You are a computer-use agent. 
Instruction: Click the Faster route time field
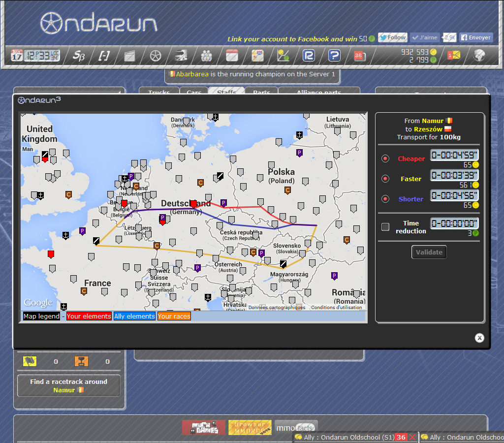click(x=454, y=175)
